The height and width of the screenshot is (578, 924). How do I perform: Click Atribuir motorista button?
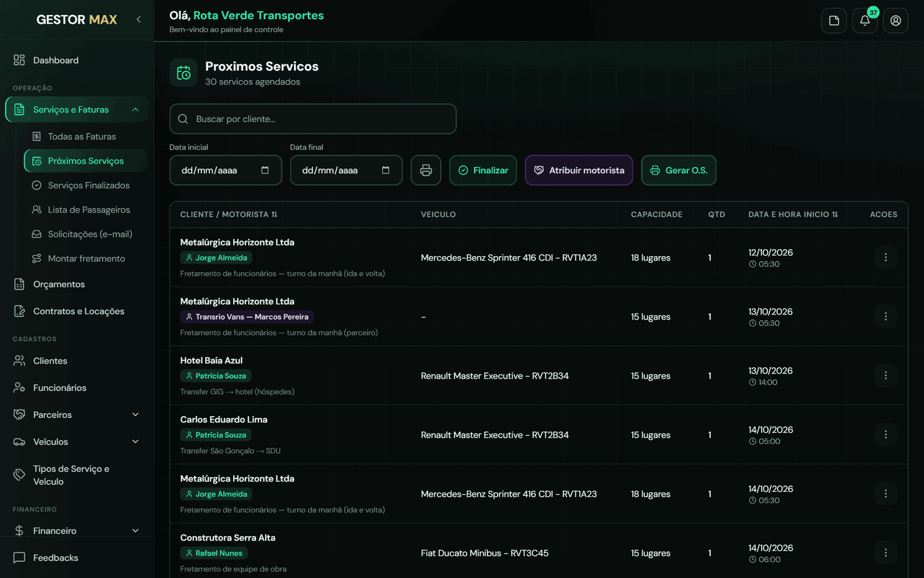[x=579, y=171]
